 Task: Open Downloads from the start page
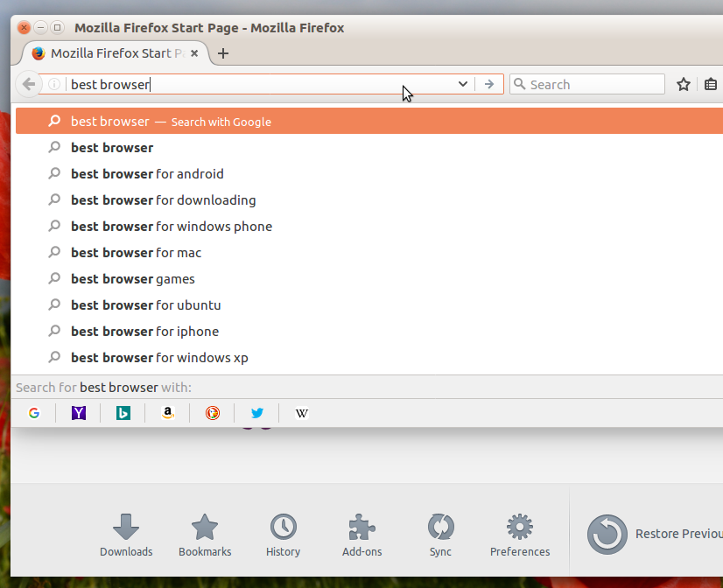click(x=126, y=535)
